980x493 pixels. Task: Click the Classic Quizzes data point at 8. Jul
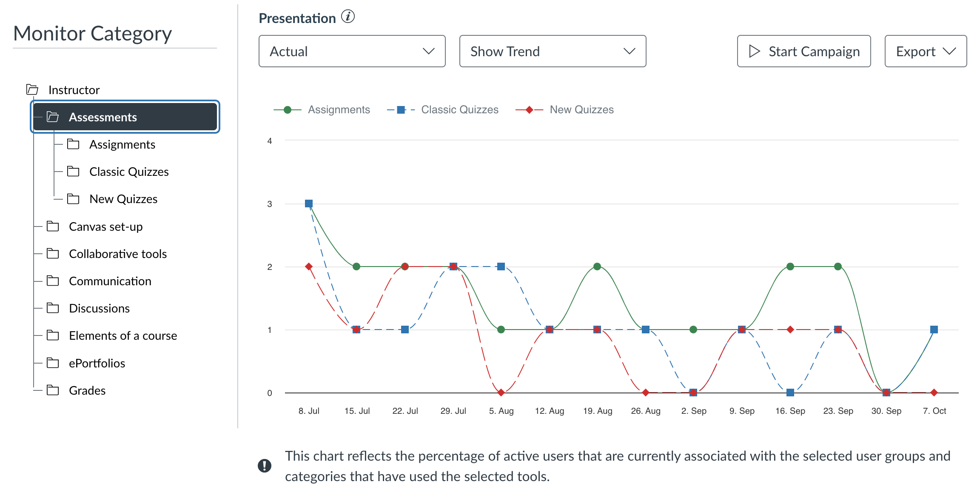308,204
